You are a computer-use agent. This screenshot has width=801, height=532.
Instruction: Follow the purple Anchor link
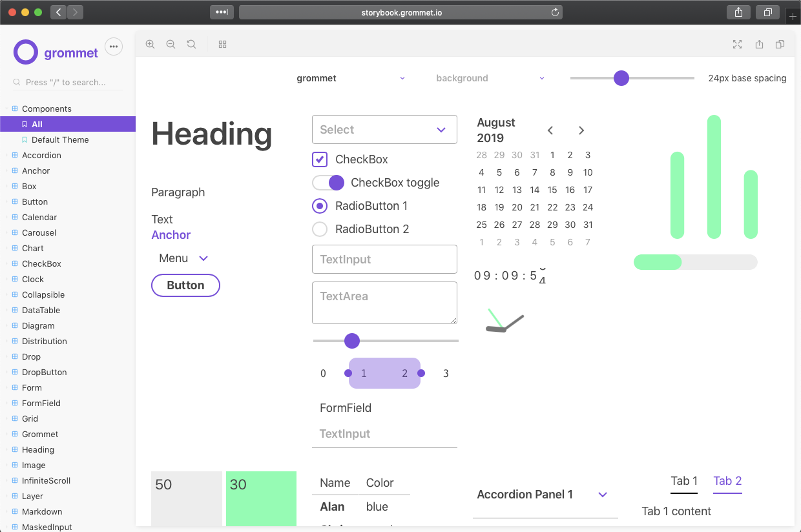tap(171, 235)
